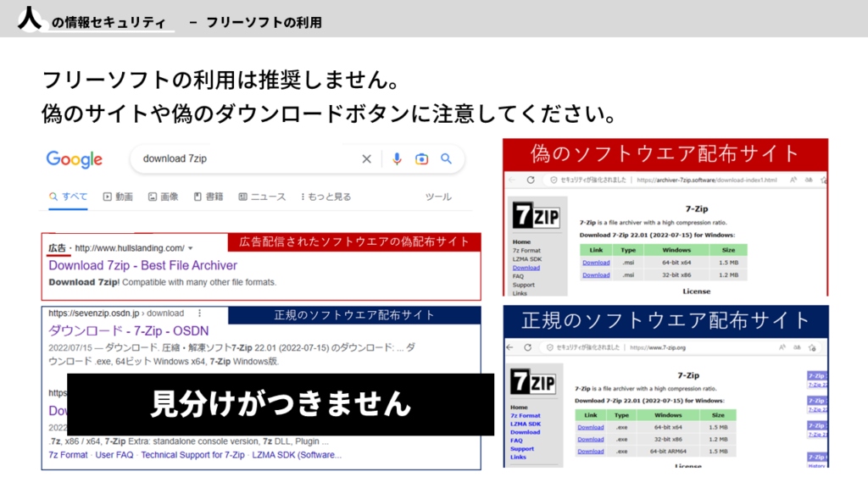This screenshot has height=488, width=868.
Task: Click the あぁ translate icon in fake site browser
Action: tap(809, 180)
